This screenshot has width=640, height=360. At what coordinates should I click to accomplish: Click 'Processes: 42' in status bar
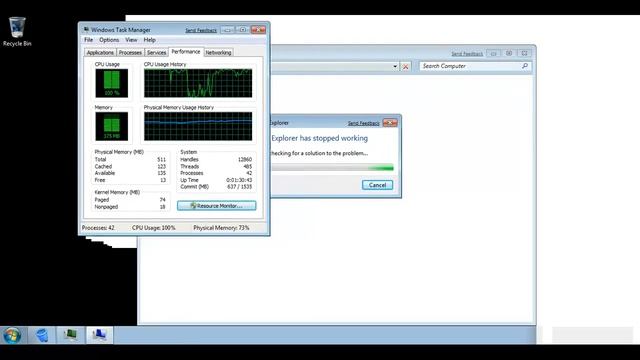[x=98, y=228]
